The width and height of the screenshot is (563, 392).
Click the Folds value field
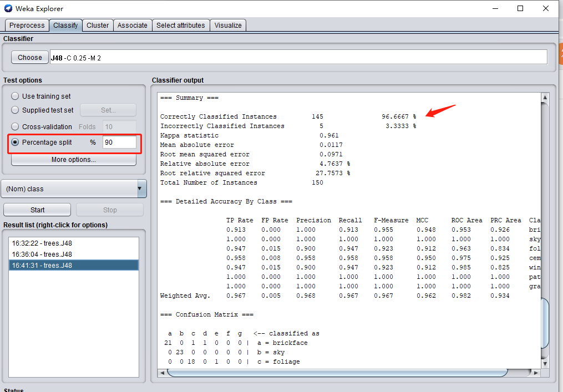119,127
